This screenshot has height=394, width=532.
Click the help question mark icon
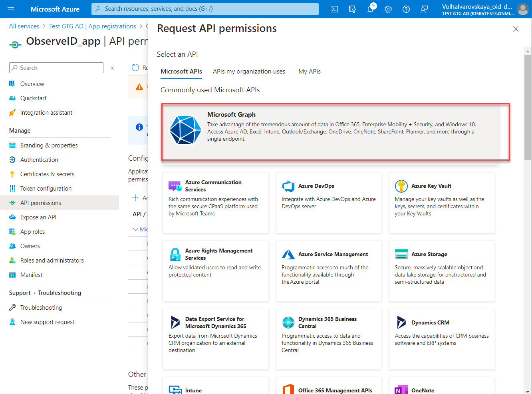coord(406,9)
